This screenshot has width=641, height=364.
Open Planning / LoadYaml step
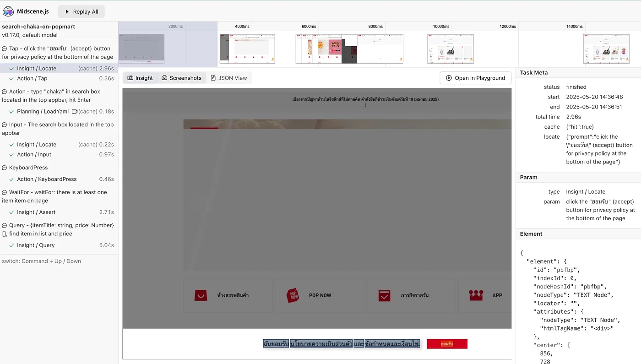coord(43,111)
